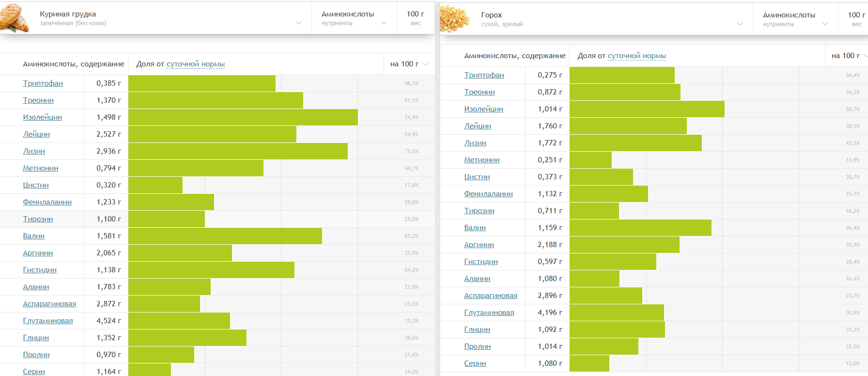Open Лизин link in chicken table

(x=34, y=151)
